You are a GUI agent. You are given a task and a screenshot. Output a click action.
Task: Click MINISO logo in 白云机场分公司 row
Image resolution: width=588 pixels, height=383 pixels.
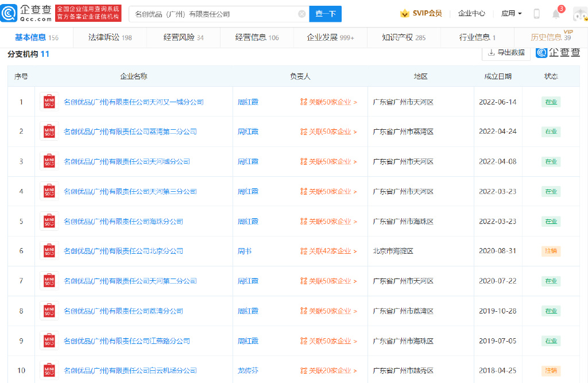(49, 370)
